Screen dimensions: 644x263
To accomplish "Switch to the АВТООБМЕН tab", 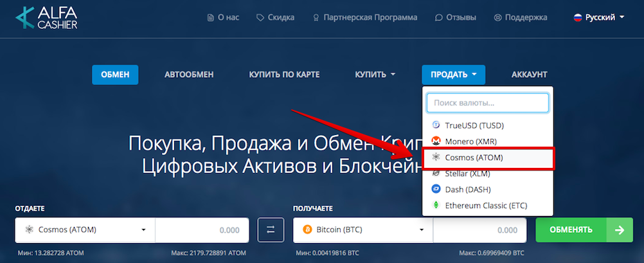I will [x=189, y=75].
